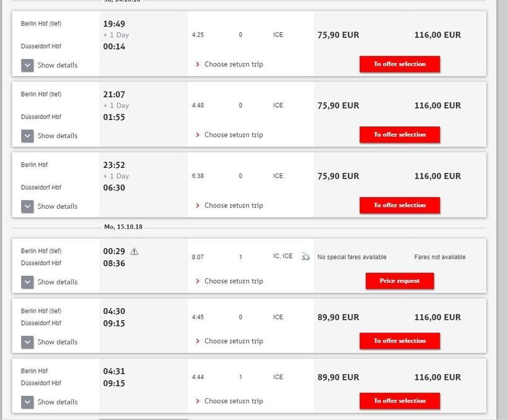Viewport: 508px width, 420px height.
Task: Go to offer selection for the 04:31 train
Action: pos(400,401)
